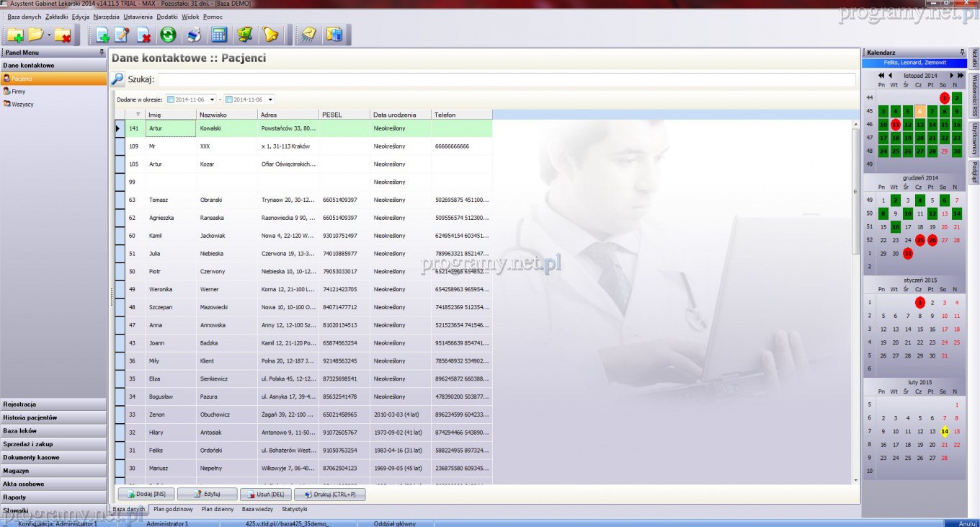This screenshot has width=980, height=527.
Task: Open the Narzędzia menu
Action: 107,17
